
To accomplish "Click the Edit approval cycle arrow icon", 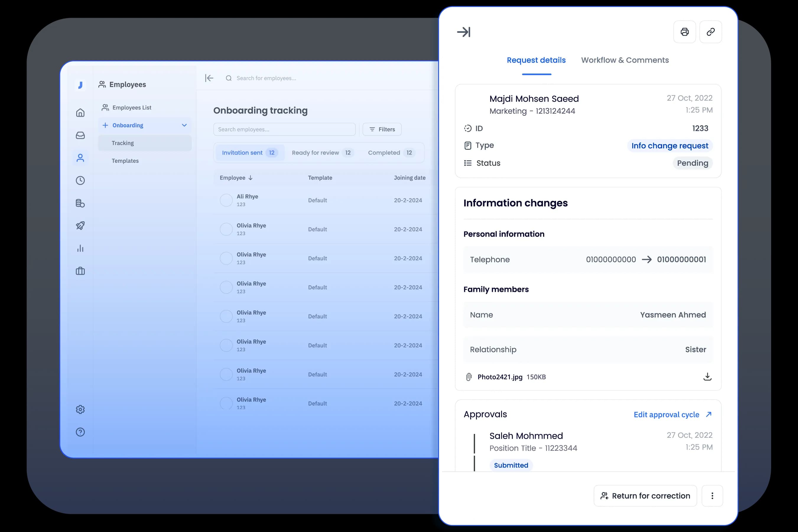I will point(708,414).
